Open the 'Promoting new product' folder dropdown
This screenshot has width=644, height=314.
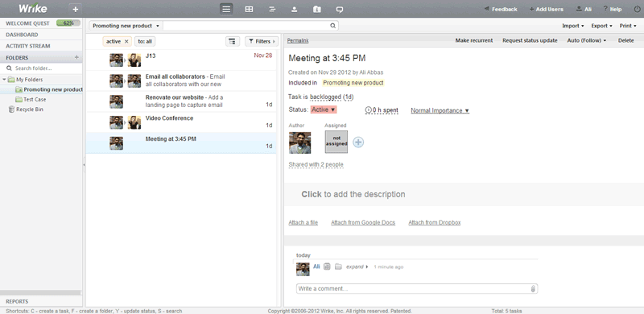[x=126, y=26]
